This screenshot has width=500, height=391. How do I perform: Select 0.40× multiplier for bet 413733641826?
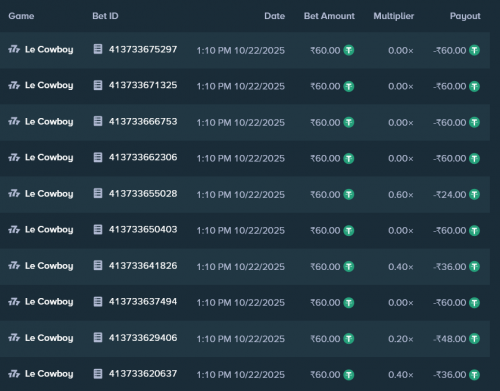point(401,267)
